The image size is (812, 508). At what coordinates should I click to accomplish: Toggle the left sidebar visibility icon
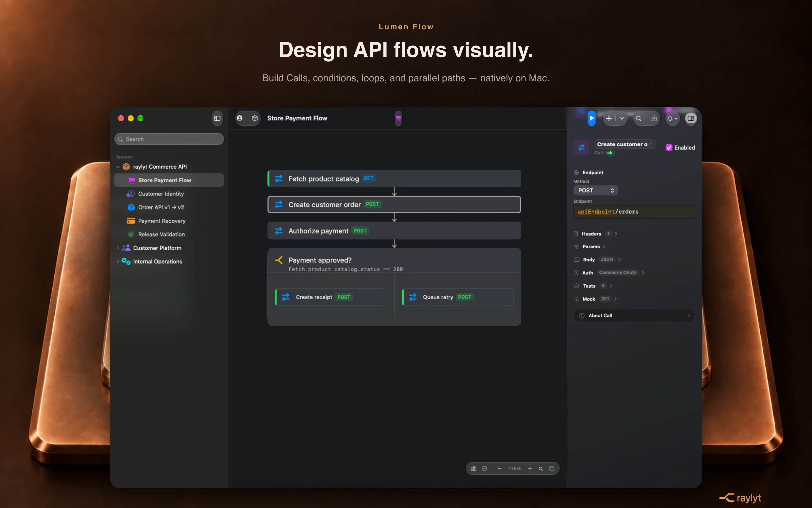(217, 118)
